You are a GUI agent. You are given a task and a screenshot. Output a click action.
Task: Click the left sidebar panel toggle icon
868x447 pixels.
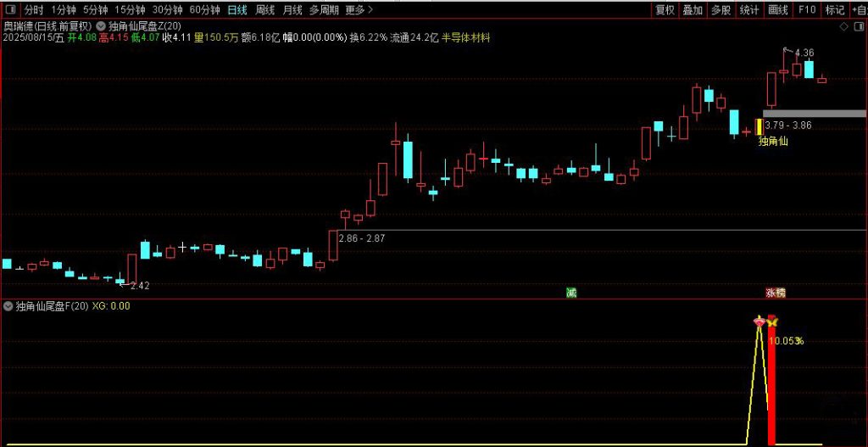pos(8,10)
